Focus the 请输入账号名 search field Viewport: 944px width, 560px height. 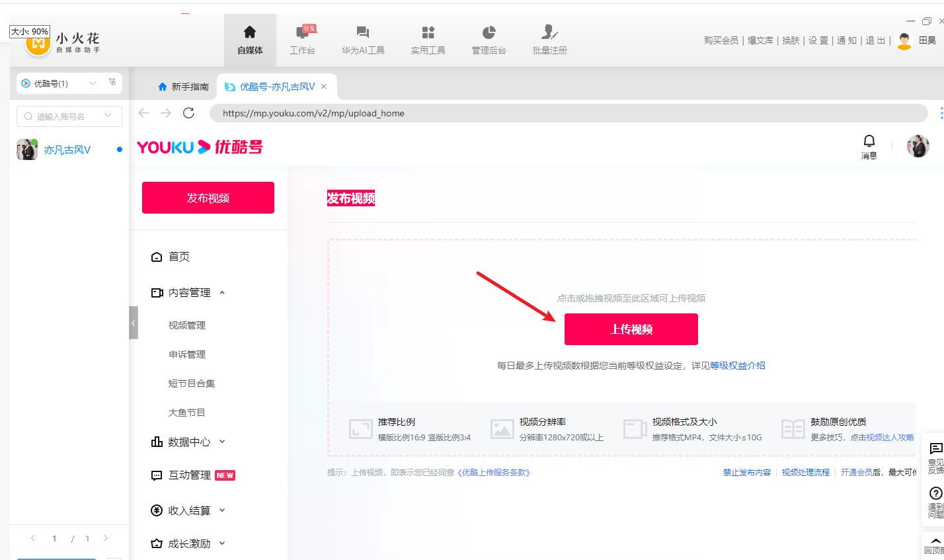point(69,116)
